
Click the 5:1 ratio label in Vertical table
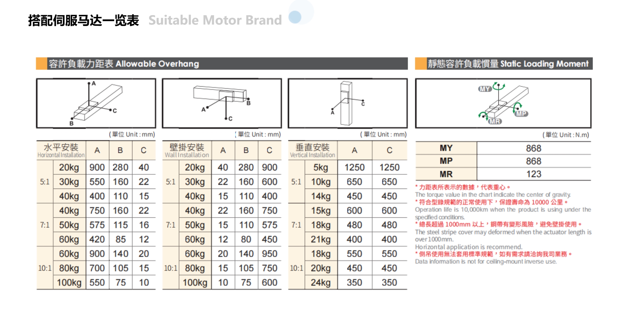coord(296,182)
